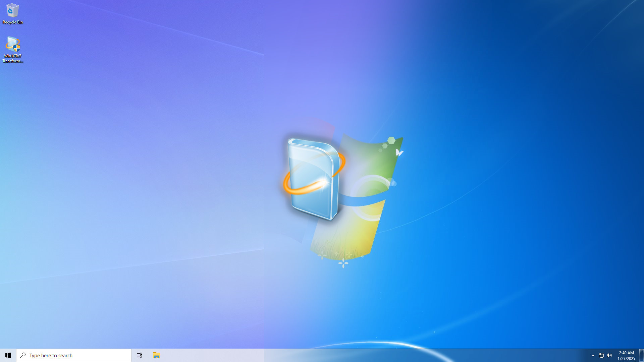
Task: Open the network status tray icon
Action: tap(601, 355)
